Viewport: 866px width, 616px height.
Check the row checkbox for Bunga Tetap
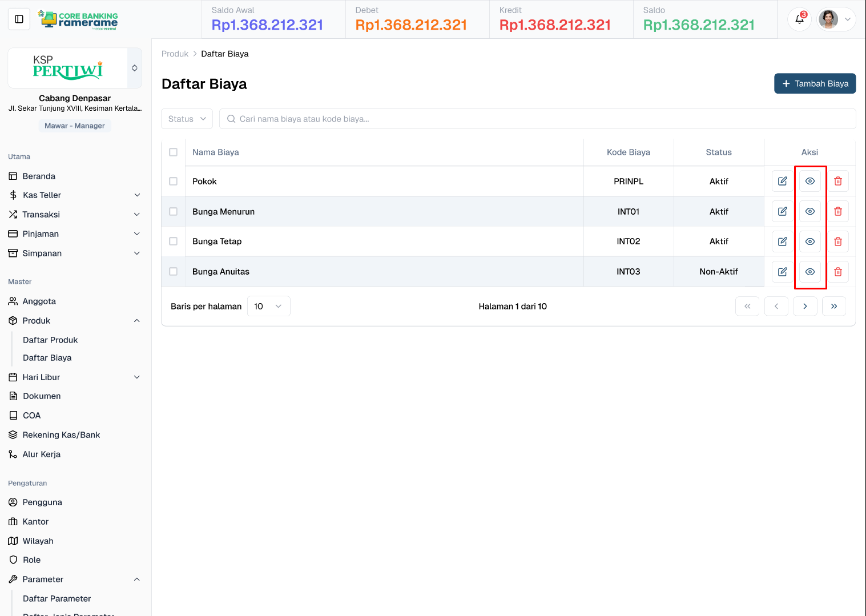[x=173, y=241]
